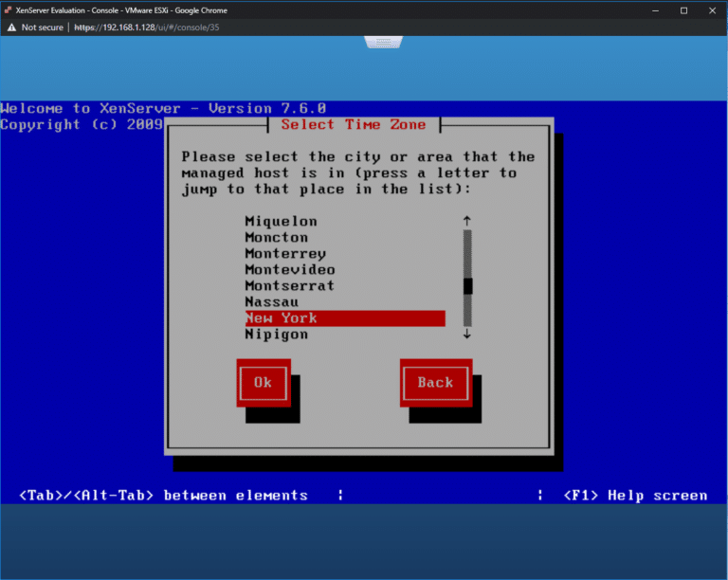
Task: Click the F1 Help screen hint
Action: click(x=636, y=496)
